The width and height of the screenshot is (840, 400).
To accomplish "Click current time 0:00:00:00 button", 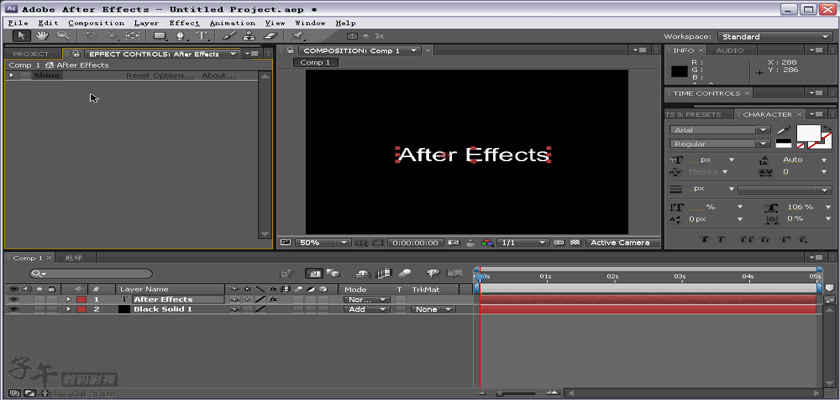I will (416, 243).
